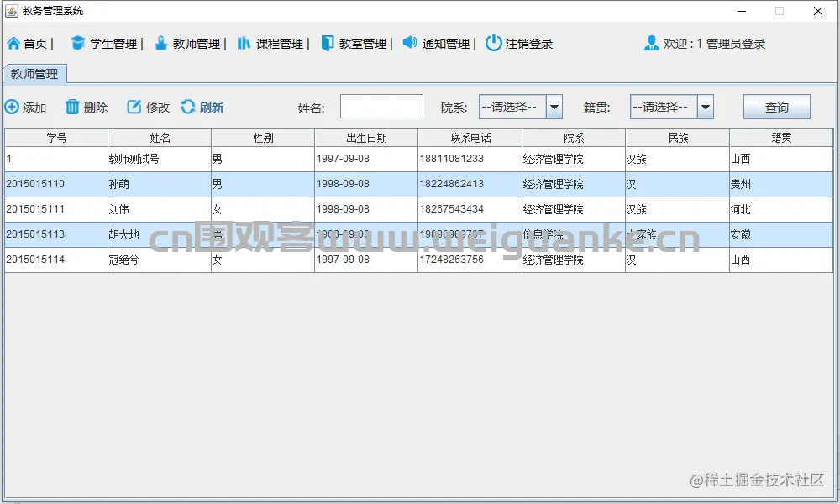Click the trash can icon for 删除
Image resolution: width=840 pixels, height=504 pixels.
[72, 108]
